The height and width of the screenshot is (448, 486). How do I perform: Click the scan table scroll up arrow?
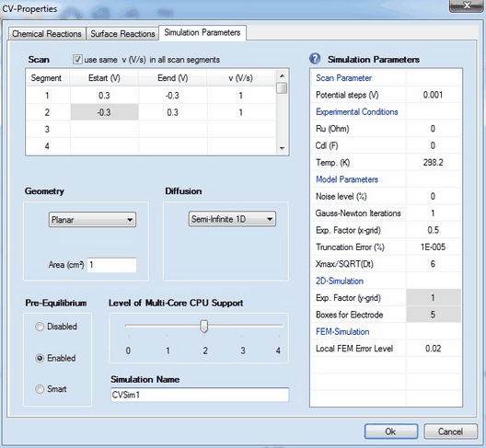coord(282,76)
